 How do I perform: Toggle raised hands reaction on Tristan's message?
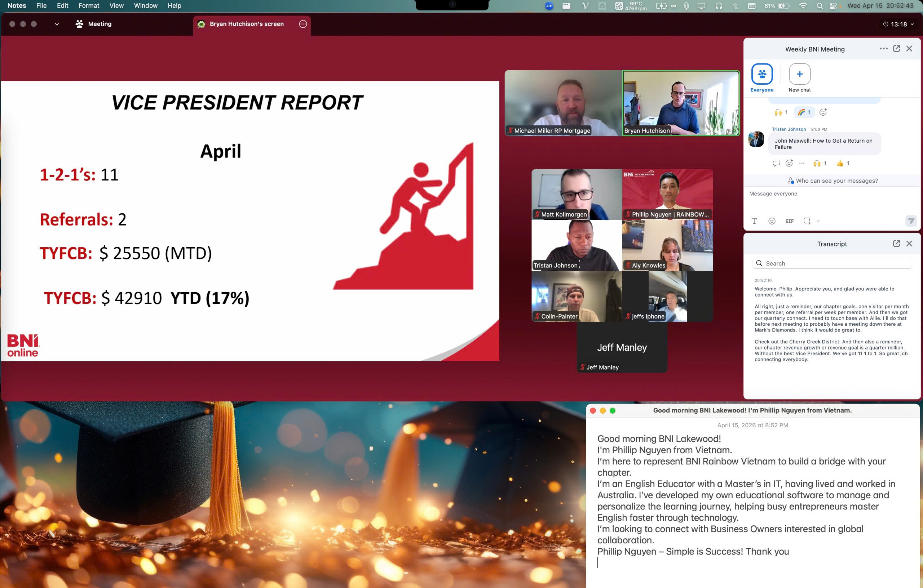click(x=820, y=163)
